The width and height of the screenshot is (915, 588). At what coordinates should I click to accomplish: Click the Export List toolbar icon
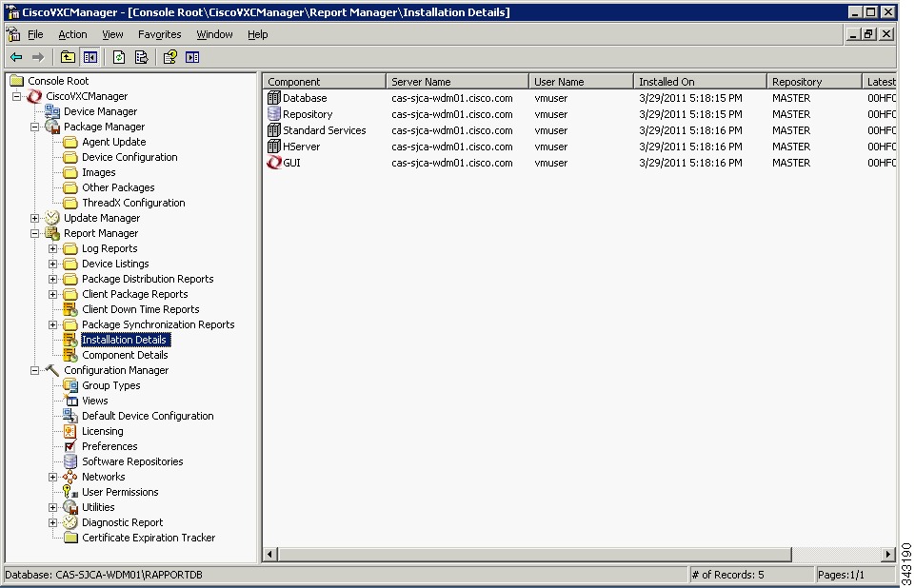[x=141, y=57]
